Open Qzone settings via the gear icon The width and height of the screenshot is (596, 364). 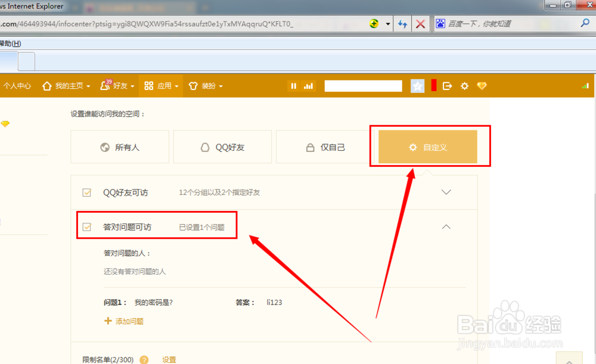[x=464, y=86]
